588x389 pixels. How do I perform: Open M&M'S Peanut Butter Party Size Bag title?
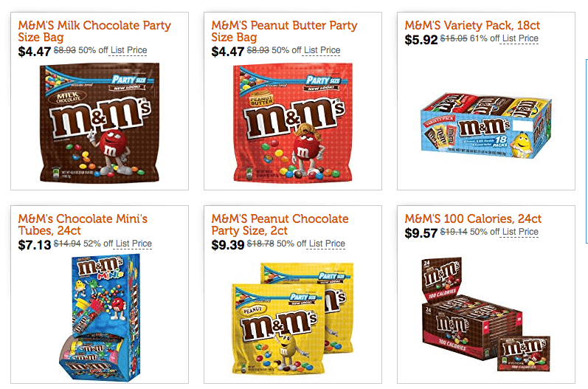pos(284,31)
